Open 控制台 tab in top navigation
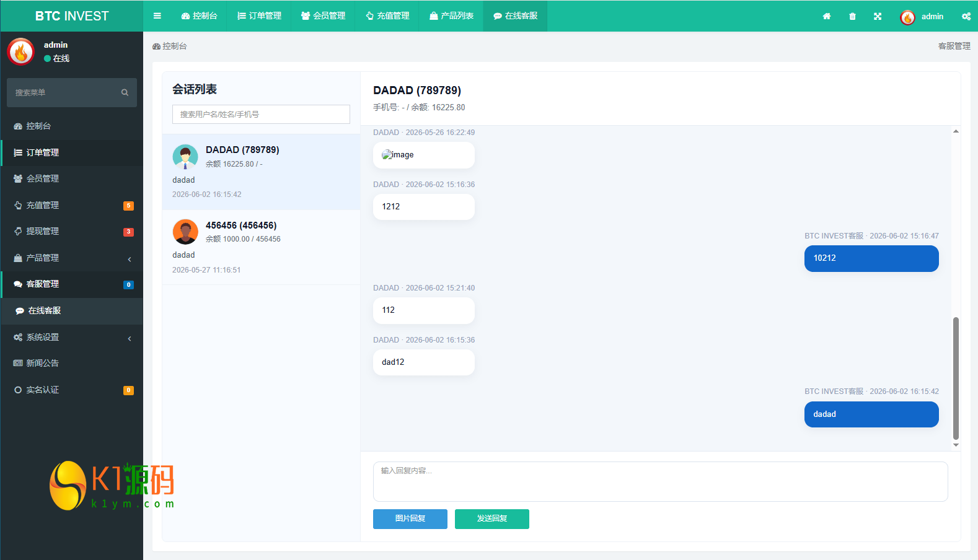978x560 pixels. (x=199, y=16)
